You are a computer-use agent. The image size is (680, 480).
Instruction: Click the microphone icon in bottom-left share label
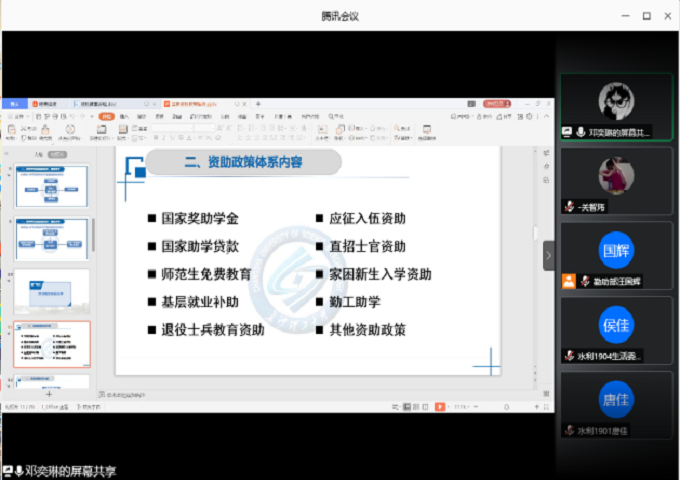click(x=19, y=470)
